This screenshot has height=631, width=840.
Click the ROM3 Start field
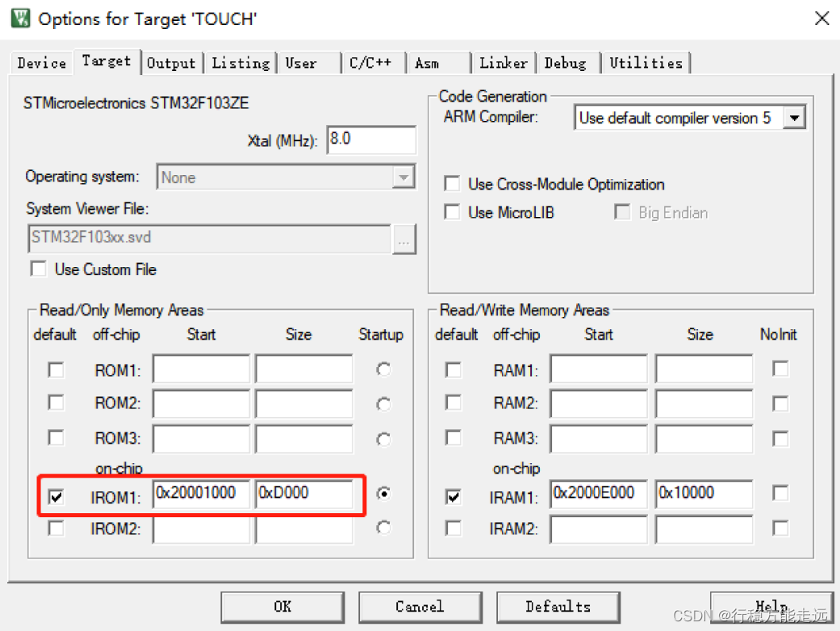coord(201,439)
